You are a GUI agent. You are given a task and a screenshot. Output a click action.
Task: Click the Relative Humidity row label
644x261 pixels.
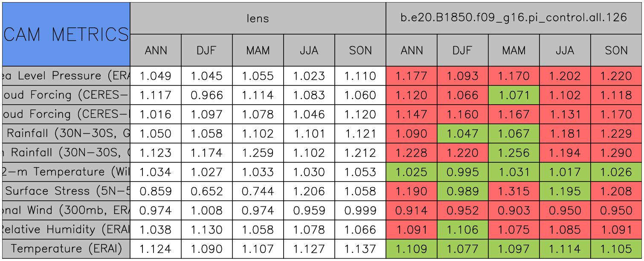(66, 229)
